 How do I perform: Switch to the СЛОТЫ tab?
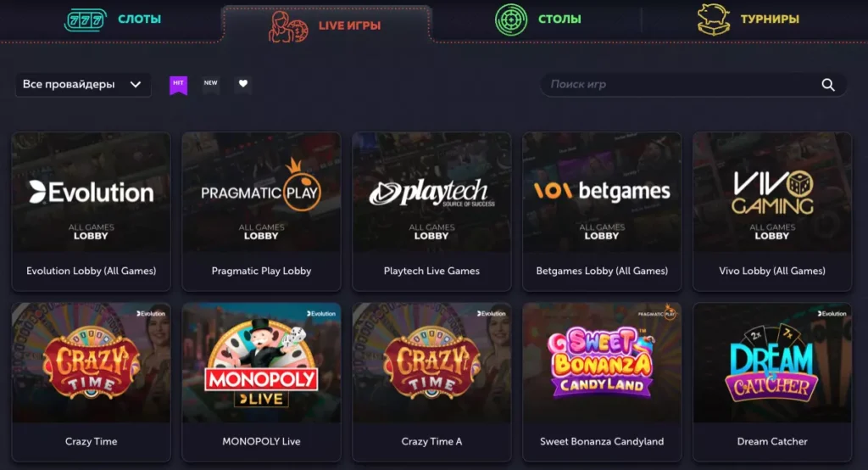pos(140,19)
